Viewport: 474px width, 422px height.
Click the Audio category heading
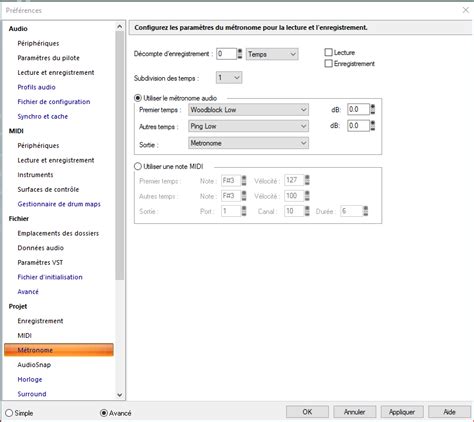pyautogui.click(x=18, y=29)
